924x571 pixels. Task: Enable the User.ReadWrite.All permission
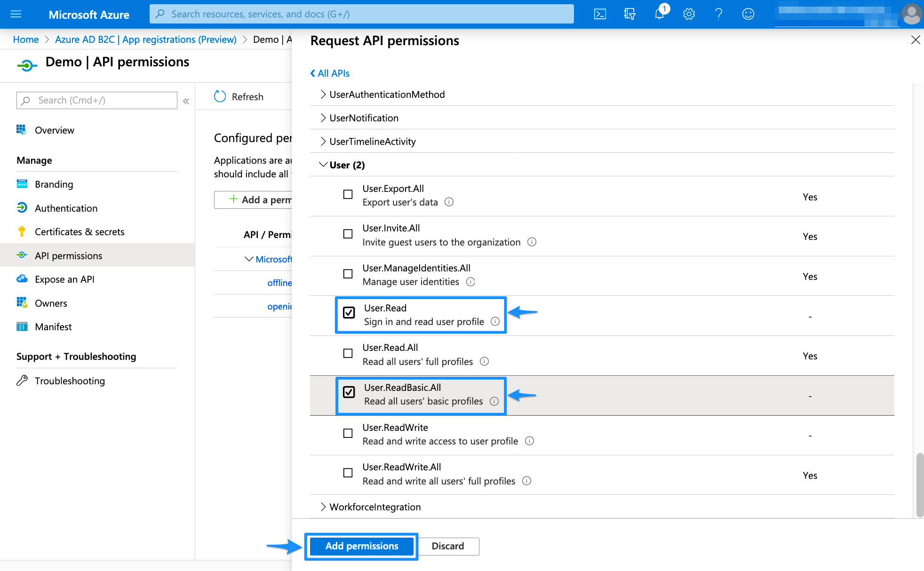pos(348,473)
